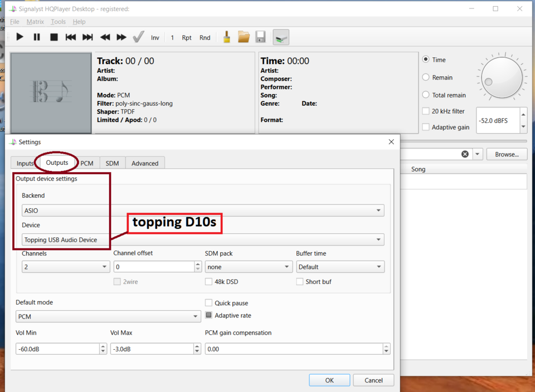The height and width of the screenshot is (392, 535).
Task: Open the Channels dropdown
Action: click(x=66, y=267)
